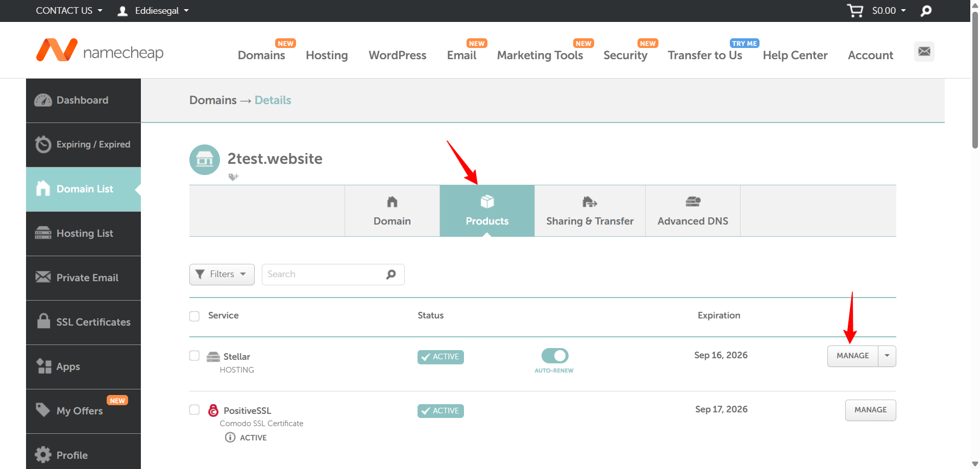Click the Stellar hosting server icon
This screenshot has width=980, height=469.
point(213,357)
